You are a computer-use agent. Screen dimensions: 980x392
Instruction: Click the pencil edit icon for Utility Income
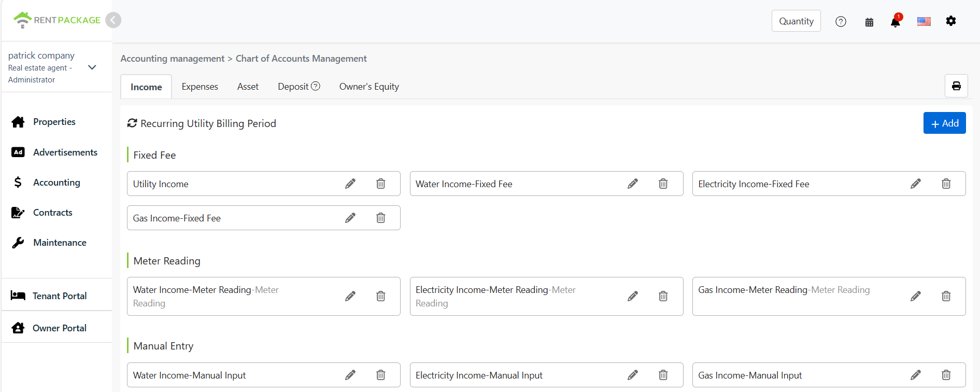[x=350, y=184]
